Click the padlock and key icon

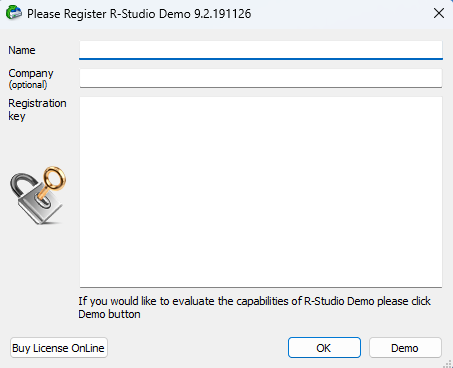[x=38, y=195]
